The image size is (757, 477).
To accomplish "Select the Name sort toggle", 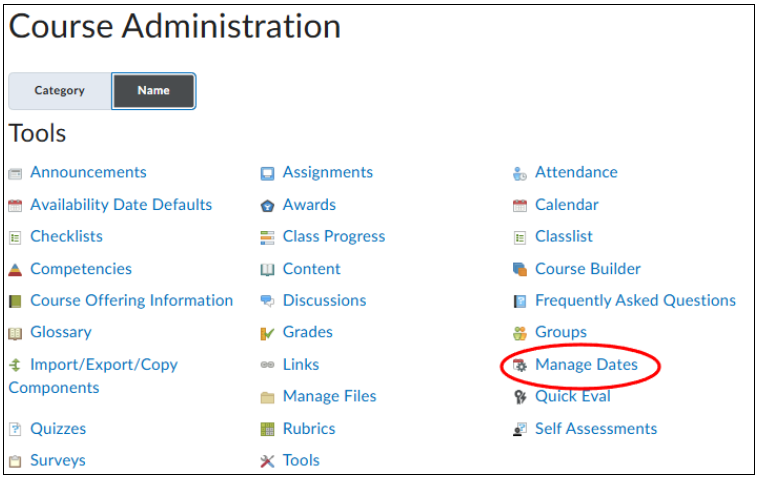I will [x=153, y=91].
